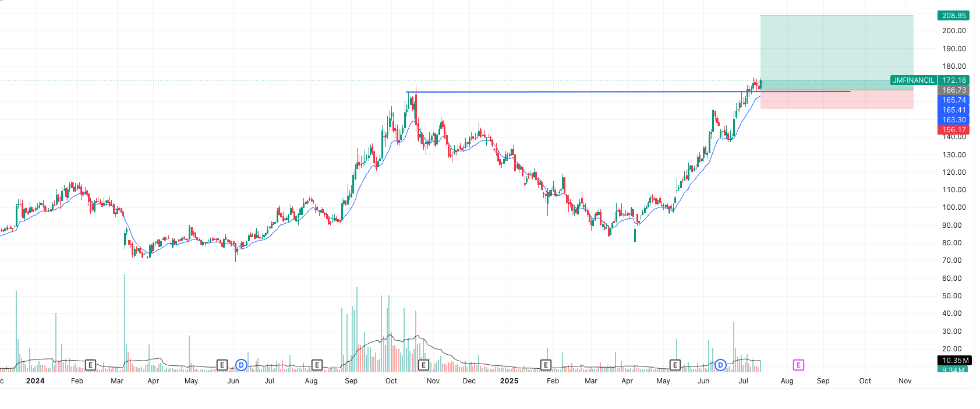Screen dimensions: 980x409
Task: Click the JMFINANCIL symbol label on price axis
Action: pos(913,80)
